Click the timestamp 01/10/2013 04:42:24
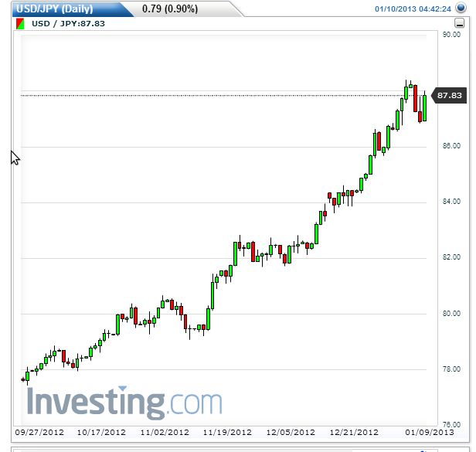 point(413,9)
